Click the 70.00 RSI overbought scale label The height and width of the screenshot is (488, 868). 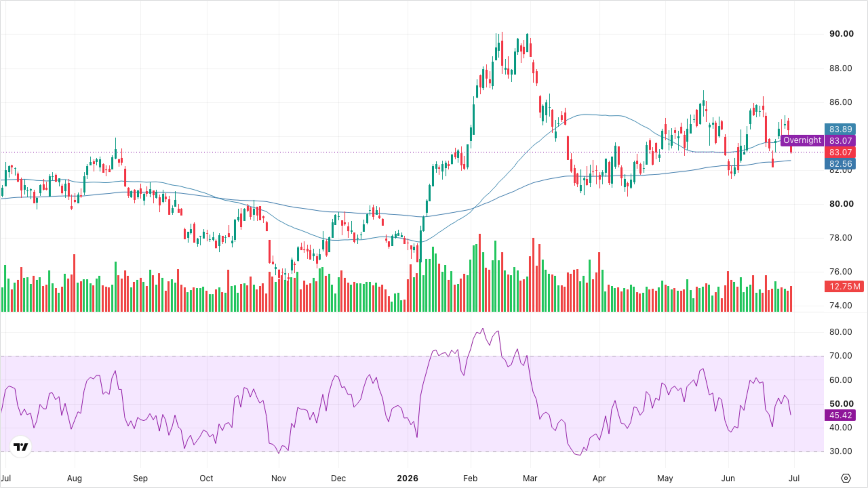(x=841, y=355)
